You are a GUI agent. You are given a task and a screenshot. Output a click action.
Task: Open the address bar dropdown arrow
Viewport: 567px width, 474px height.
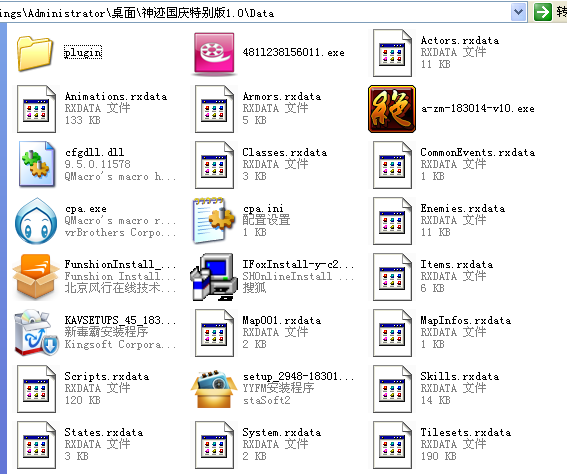coord(518,12)
